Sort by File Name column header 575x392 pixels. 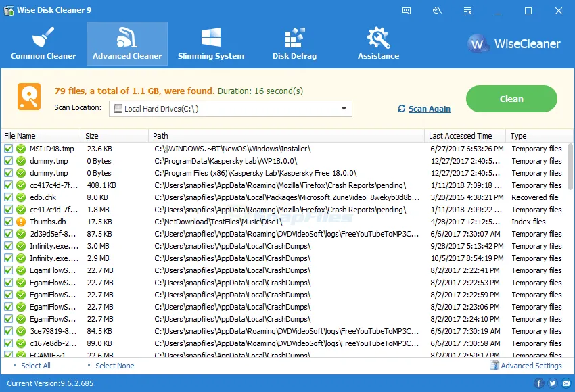coord(41,136)
